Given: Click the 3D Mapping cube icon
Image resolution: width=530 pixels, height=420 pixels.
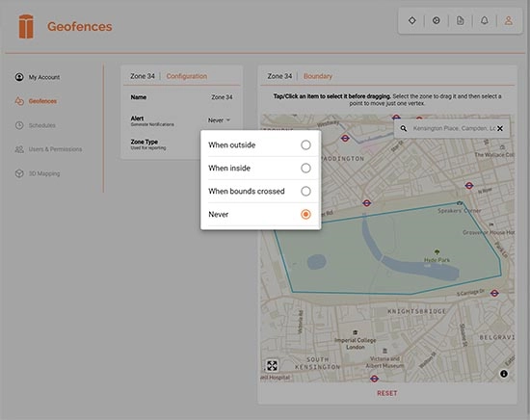Looking at the screenshot, I should [x=19, y=173].
